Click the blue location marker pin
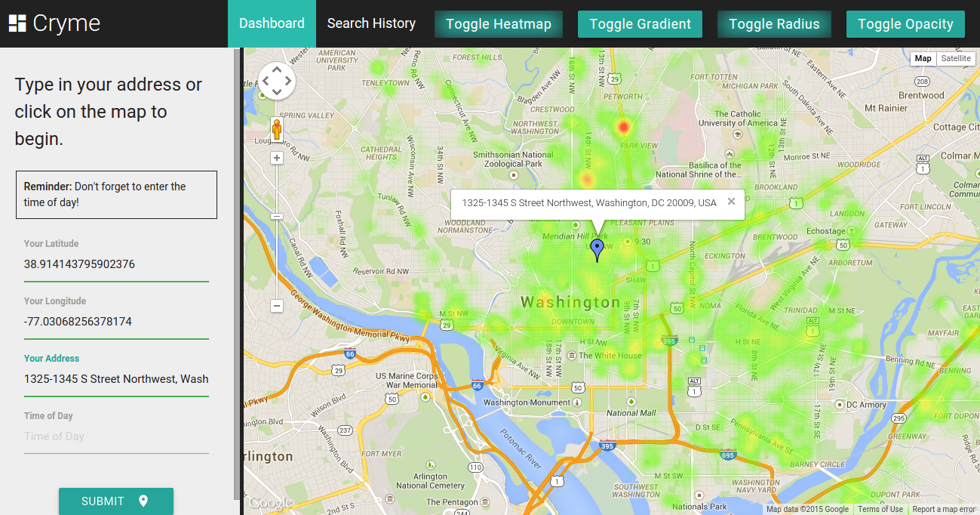Screen dimensions: 980x515 [598, 250]
